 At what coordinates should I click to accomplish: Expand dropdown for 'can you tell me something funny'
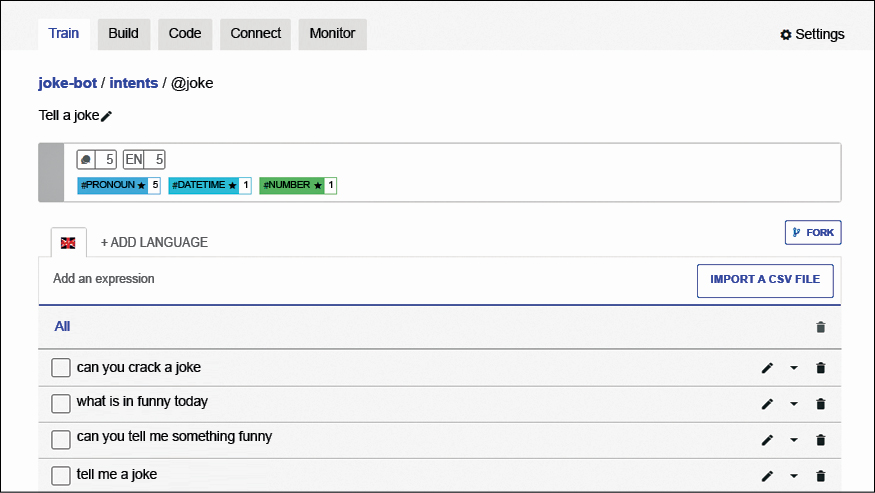point(794,440)
